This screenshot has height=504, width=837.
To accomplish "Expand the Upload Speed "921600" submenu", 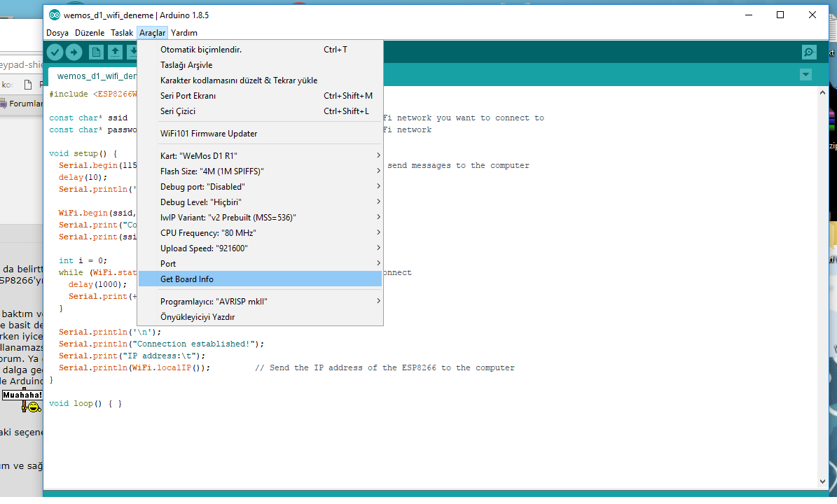I will pyautogui.click(x=260, y=248).
